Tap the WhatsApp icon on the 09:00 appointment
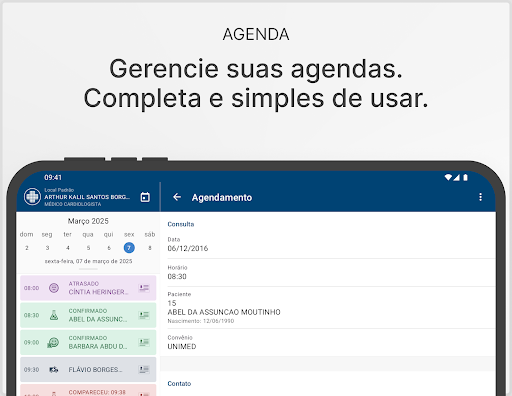This screenshot has width=512, height=396. point(53,342)
